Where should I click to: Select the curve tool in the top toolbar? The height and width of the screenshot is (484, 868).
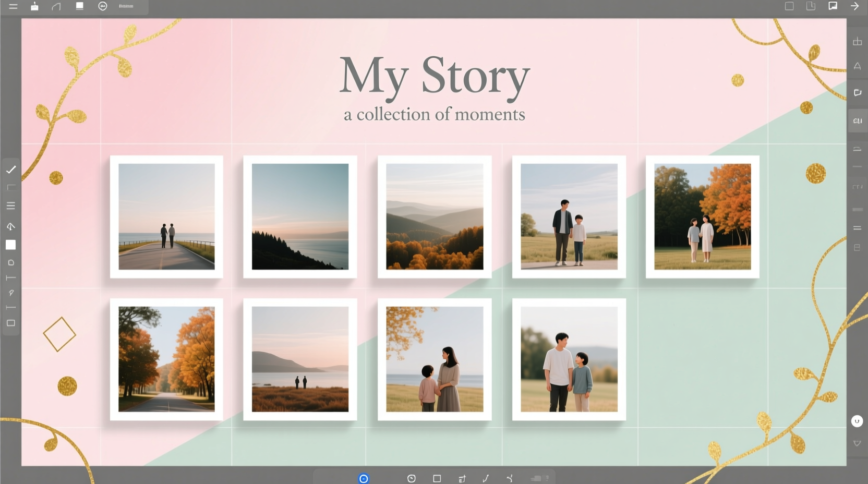[56, 7]
